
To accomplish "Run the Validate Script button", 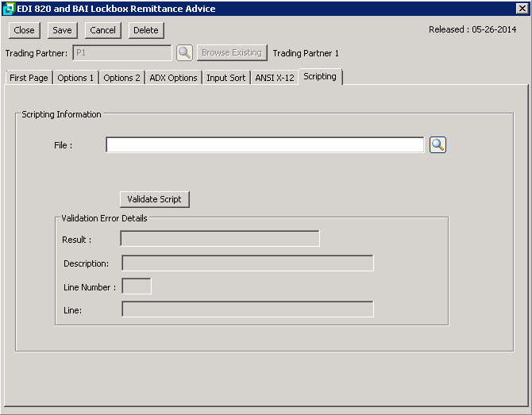I will pos(154,199).
